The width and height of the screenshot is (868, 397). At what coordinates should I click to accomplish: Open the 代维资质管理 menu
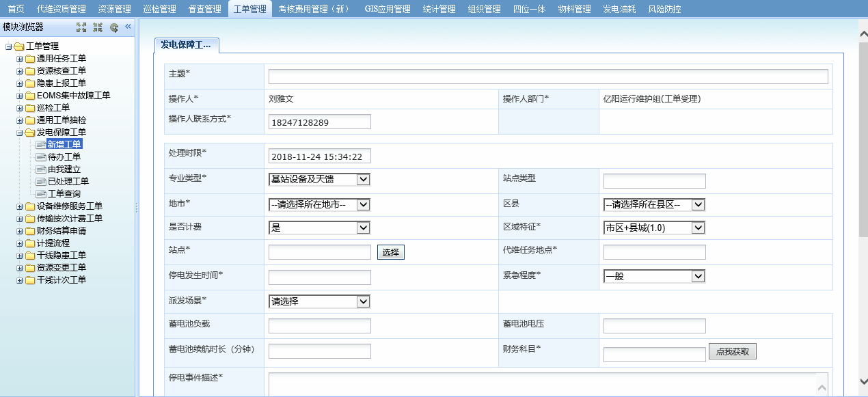click(x=62, y=9)
